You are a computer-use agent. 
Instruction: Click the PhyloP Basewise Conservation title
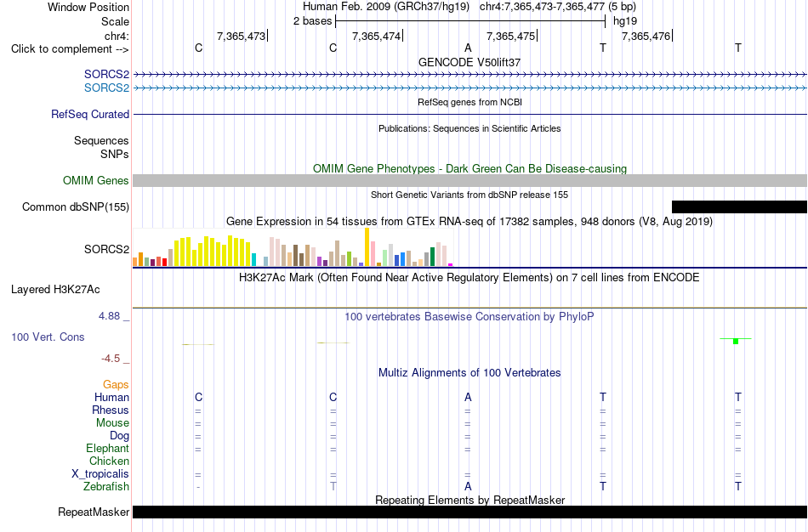(469, 317)
